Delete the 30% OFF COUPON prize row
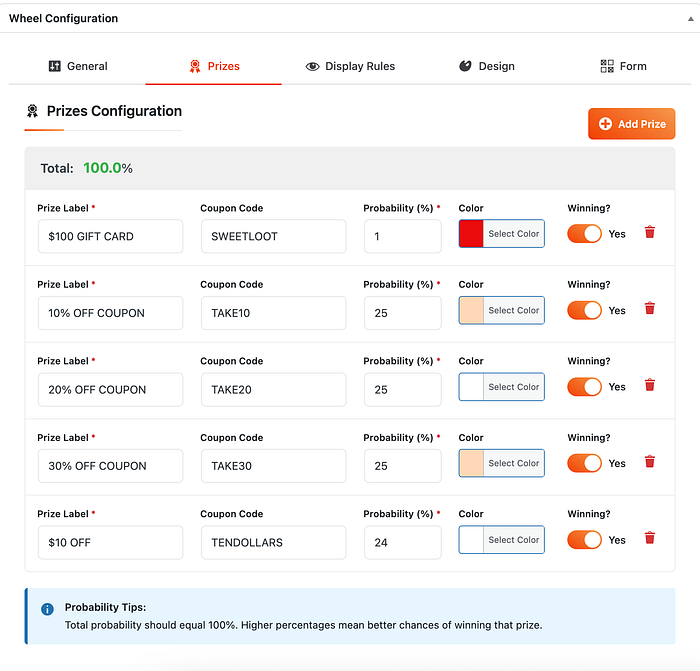This screenshot has width=700, height=671. [650, 462]
